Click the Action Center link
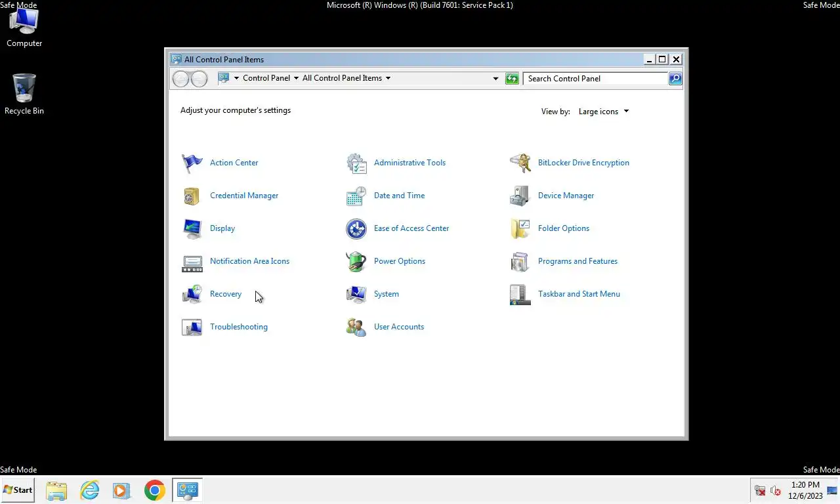Viewport: 840px width, 504px height. click(x=234, y=163)
